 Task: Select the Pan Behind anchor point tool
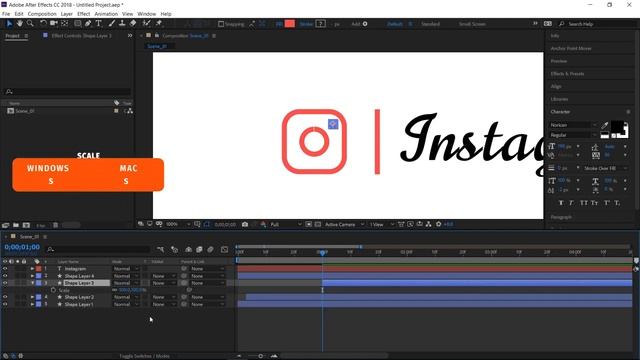point(64,24)
